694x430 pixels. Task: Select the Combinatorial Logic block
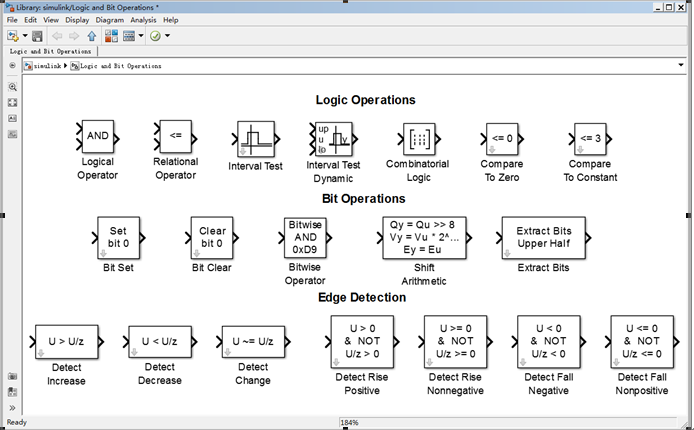(x=419, y=139)
